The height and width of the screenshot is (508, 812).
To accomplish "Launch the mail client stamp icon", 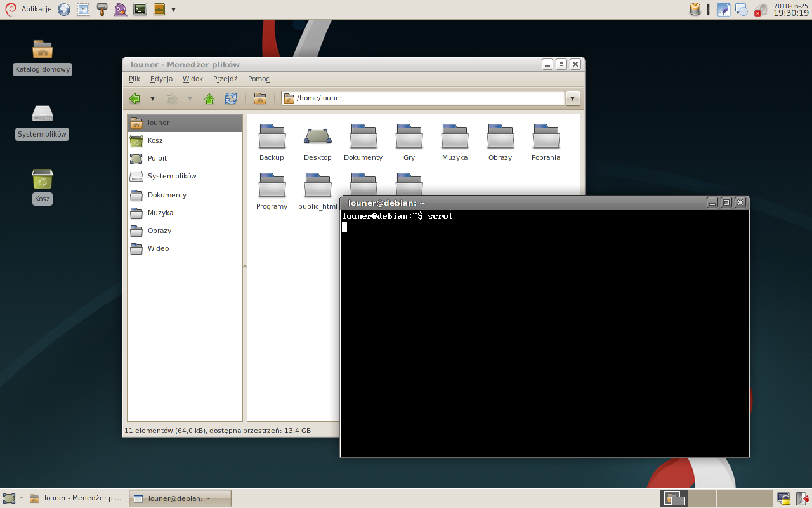I will [83, 10].
